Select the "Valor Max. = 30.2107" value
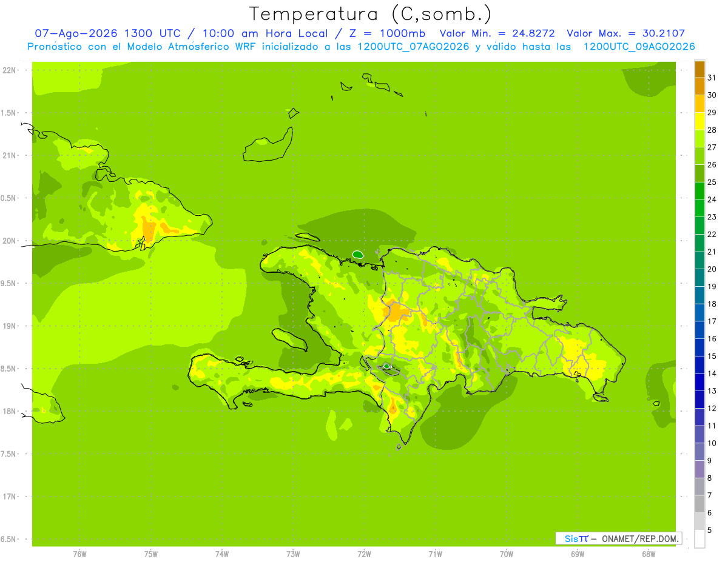Screen dimensions: 728x562 626,33
